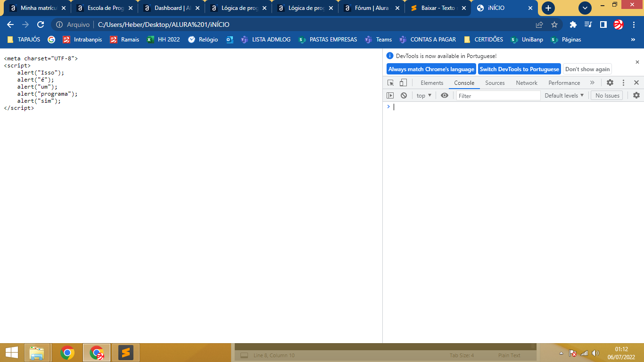644x362 pixels.
Task: Open the Windows Start button
Action: point(12,353)
